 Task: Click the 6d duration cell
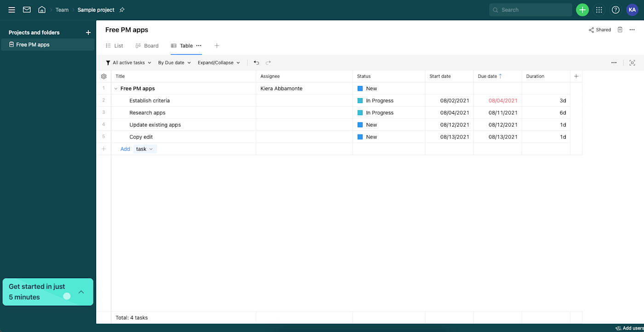546,113
